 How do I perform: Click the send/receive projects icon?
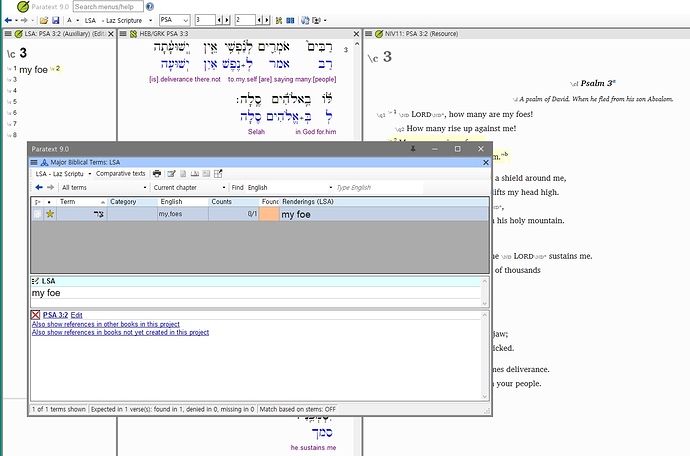coord(305,20)
